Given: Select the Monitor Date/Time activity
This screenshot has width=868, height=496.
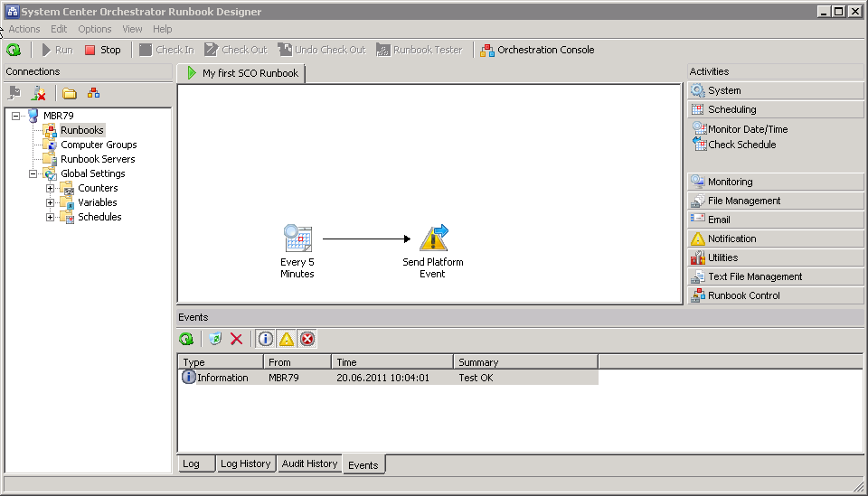Looking at the screenshot, I should click(747, 129).
